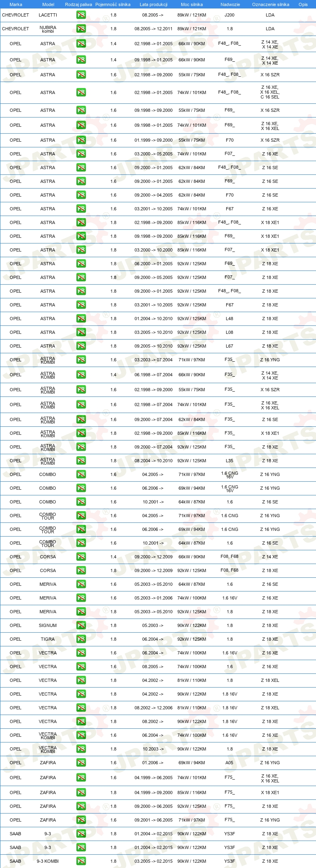
Task: Select the 9-3 KOMBI model cell
Action: 48,861
